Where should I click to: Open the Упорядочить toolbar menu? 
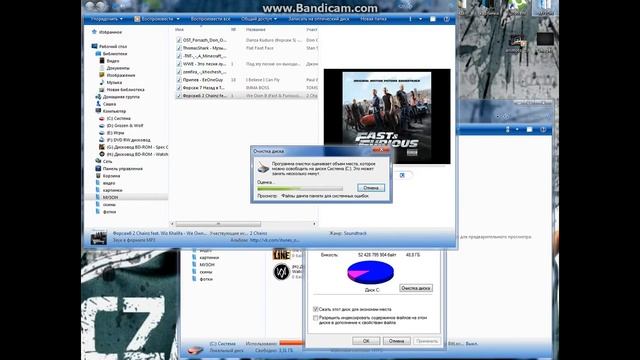click(x=107, y=19)
